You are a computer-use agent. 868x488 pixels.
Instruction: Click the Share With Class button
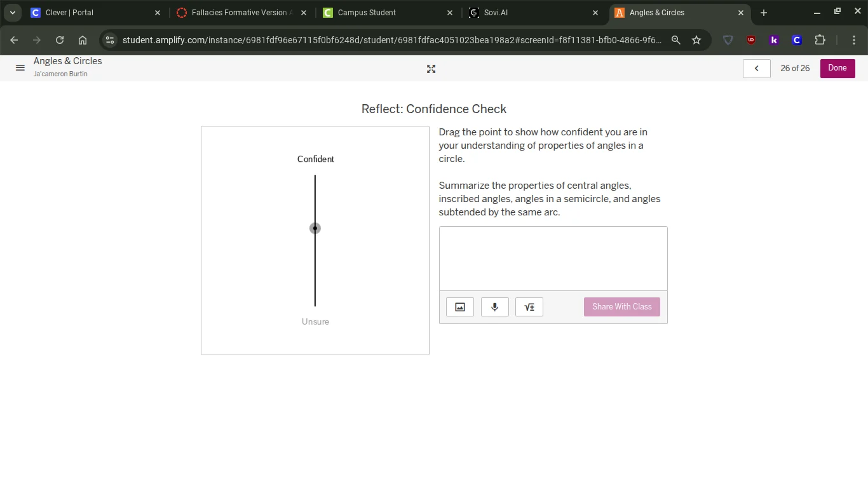(x=621, y=306)
